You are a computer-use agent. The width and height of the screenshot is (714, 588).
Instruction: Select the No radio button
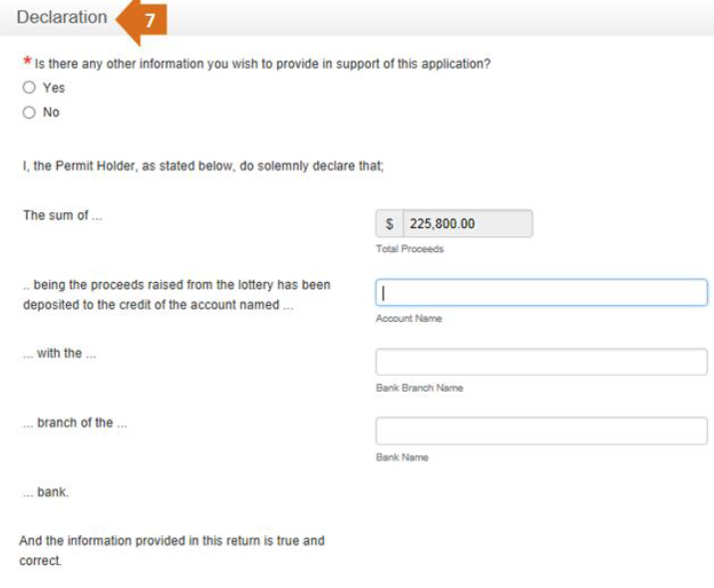[29, 112]
